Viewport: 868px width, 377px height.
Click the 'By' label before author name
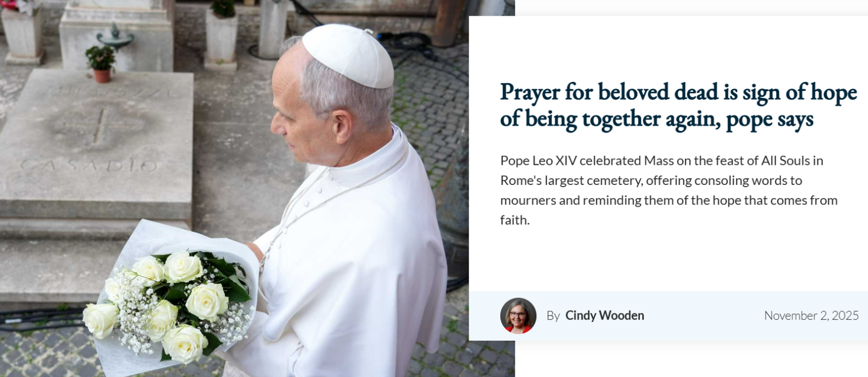point(553,316)
